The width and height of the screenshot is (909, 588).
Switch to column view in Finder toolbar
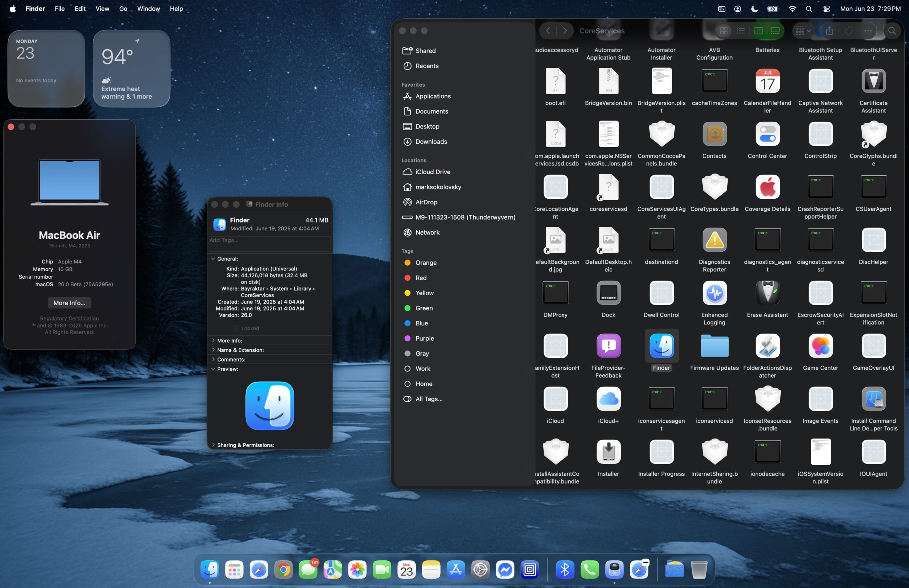pos(758,31)
